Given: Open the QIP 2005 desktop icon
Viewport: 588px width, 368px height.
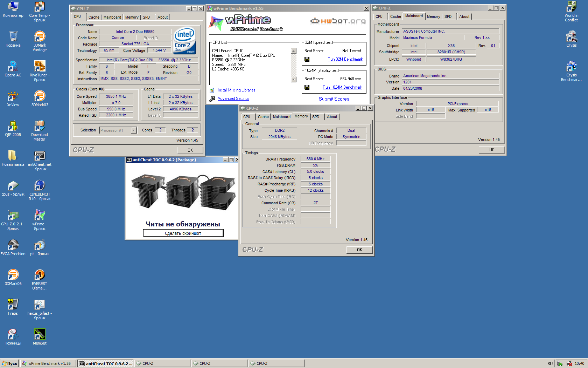Looking at the screenshot, I should pyautogui.click(x=13, y=126).
